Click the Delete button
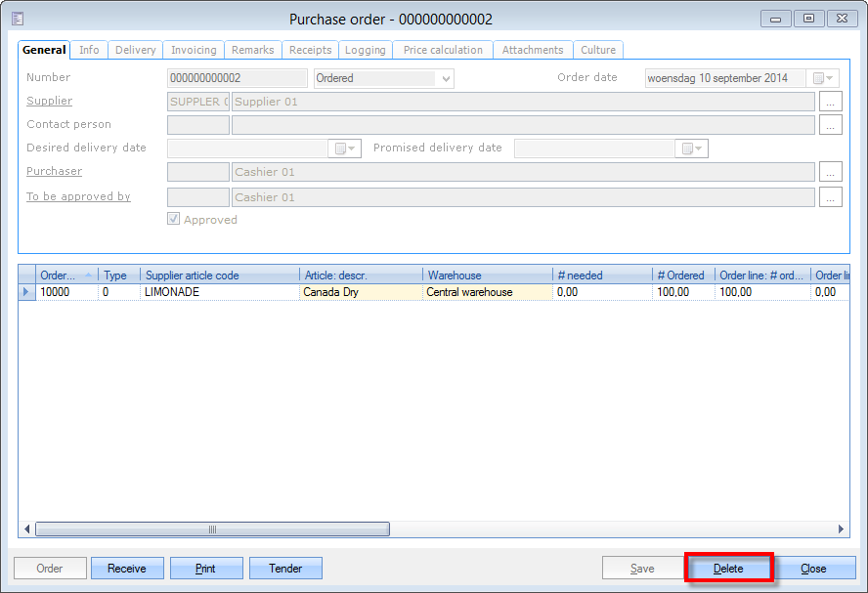 point(728,569)
